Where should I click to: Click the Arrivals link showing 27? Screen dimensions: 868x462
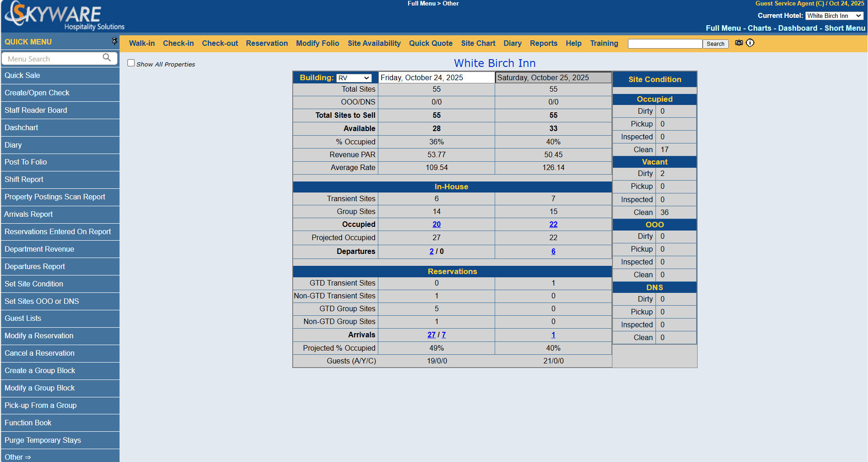(x=431, y=335)
